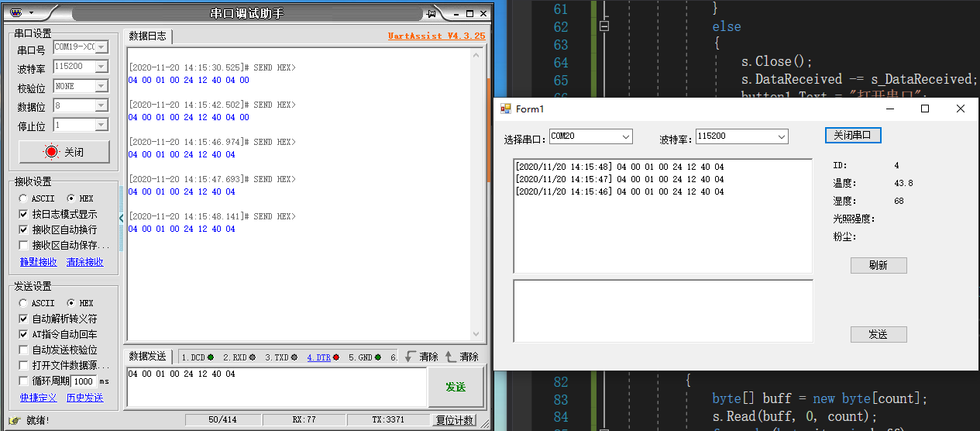This screenshot has height=431, width=980.
Task: Click the 温度 value 43.8 in Form1
Action: 903,184
